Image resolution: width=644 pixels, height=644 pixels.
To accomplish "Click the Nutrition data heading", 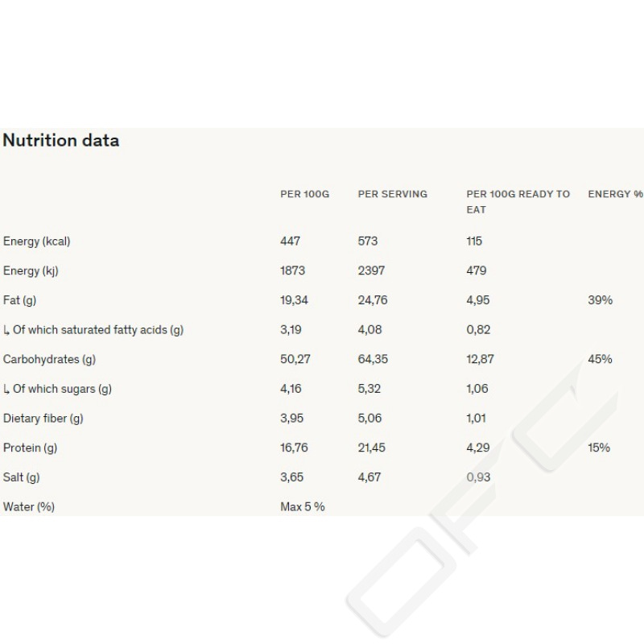I will click(61, 140).
